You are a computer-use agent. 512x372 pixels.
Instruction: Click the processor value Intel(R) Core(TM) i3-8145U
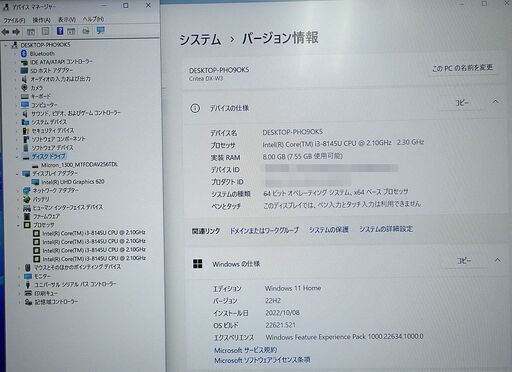tap(343, 143)
